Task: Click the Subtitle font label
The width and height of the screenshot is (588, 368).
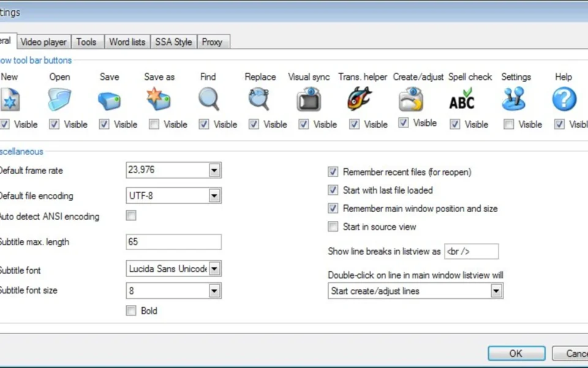Action: click(x=20, y=270)
